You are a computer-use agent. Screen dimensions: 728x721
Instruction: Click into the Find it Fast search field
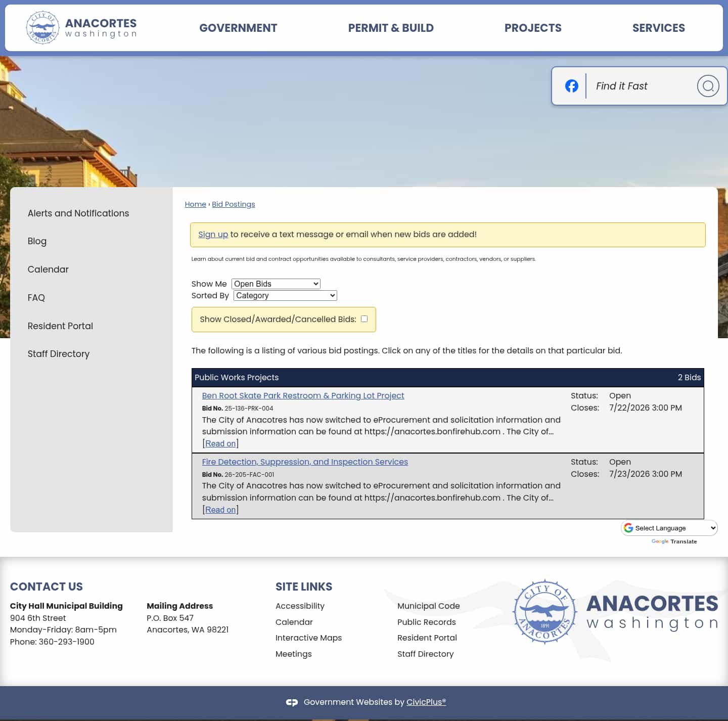(642, 86)
